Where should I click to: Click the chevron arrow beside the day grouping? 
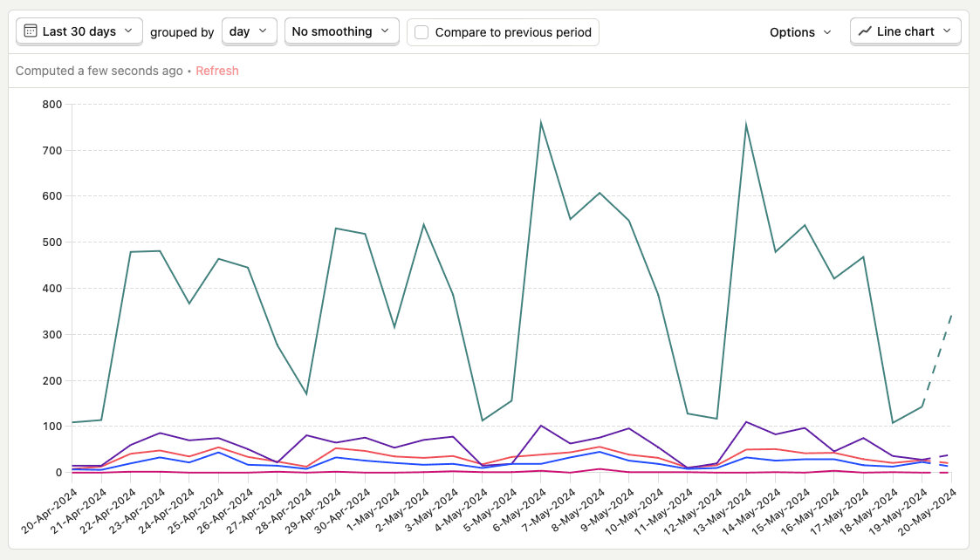coord(263,31)
